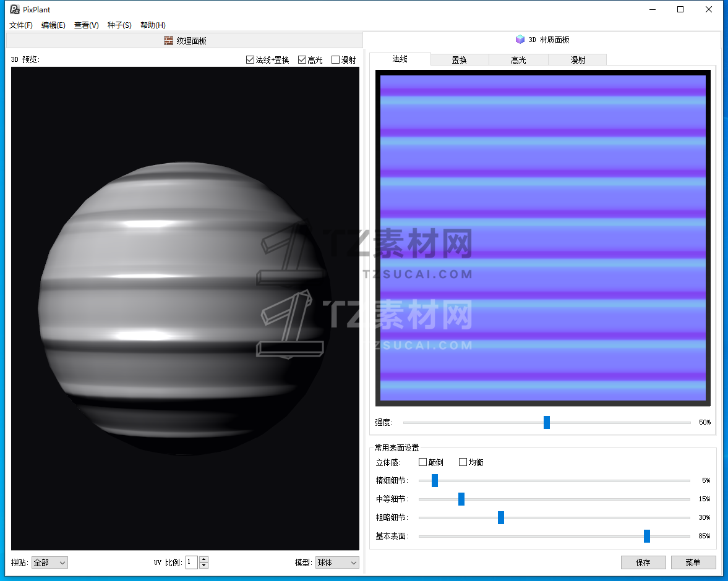
Task: Enable the 颠倒 checkbox
Action: pos(423,462)
